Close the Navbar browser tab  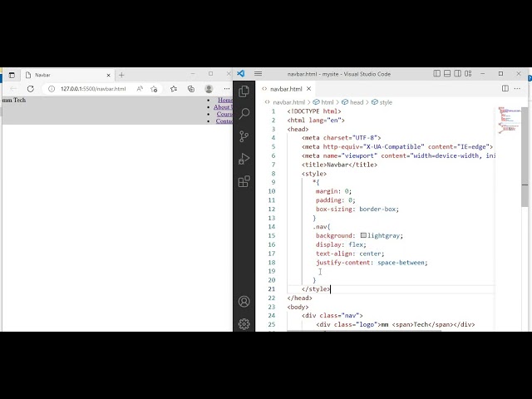[x=109, y=75]
